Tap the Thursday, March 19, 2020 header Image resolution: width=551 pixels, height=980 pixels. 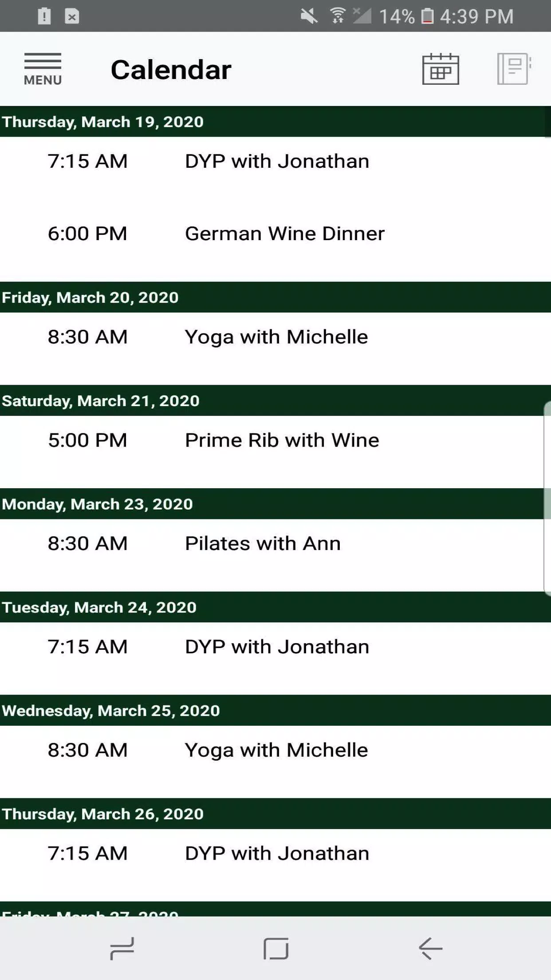tap(275, 122)
